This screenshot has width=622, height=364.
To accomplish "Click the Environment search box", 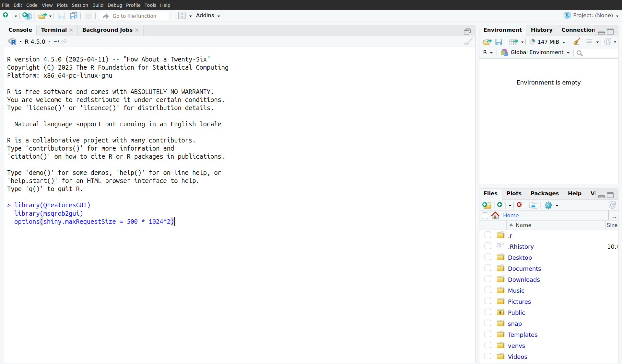I will [x=596, y=53].
